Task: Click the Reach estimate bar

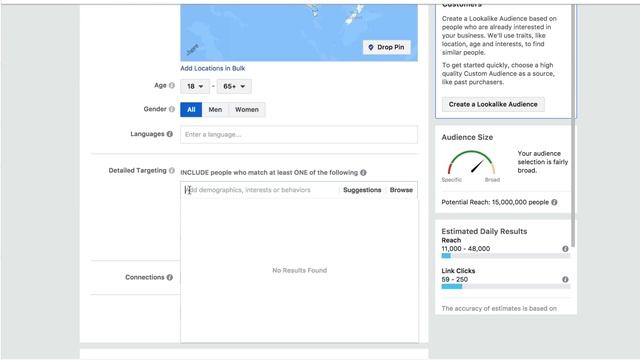Action: 505,256
